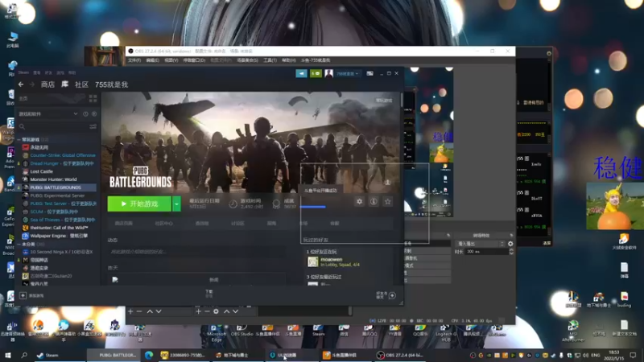This screenshot has width=644, height=362.
Task: Collapse the 常玩游戏 category in the library
Action: point(19,139)
